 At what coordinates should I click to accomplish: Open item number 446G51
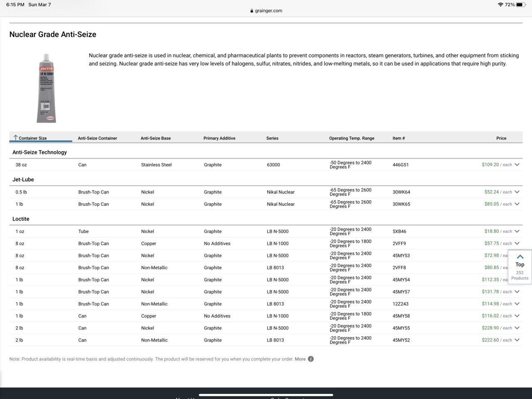(x=401, y=165)
